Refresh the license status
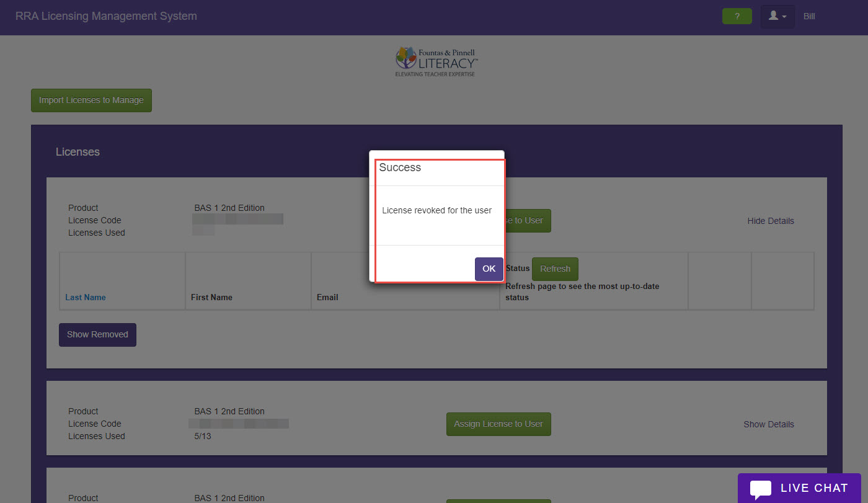This screenshot has width=868, height=503. (x=554, y=269)
